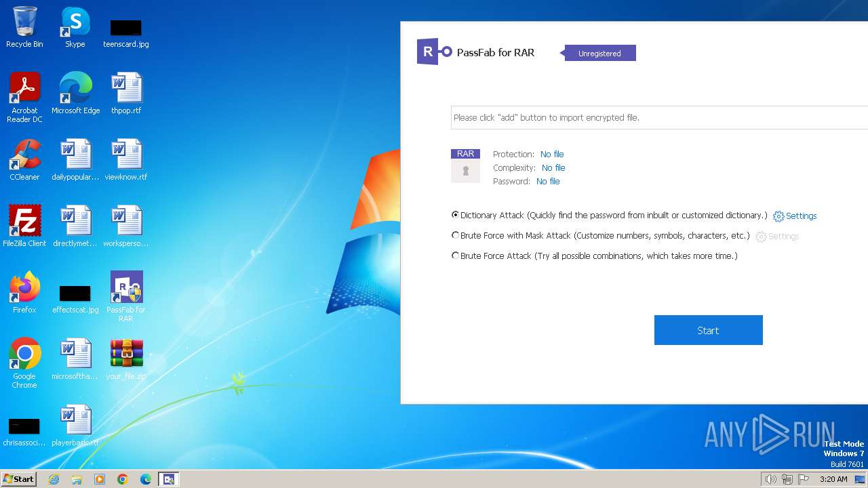This screenshot has height=488, width=868.
Task: Launch FileZilla Client shortcut
Action: pos(24,226)
